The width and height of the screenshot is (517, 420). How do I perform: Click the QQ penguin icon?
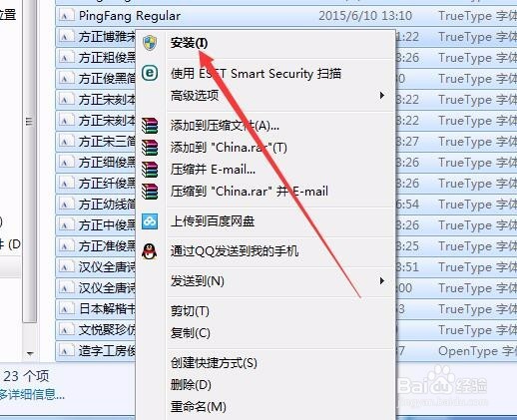pyautogui.click(x=150, y=251)
